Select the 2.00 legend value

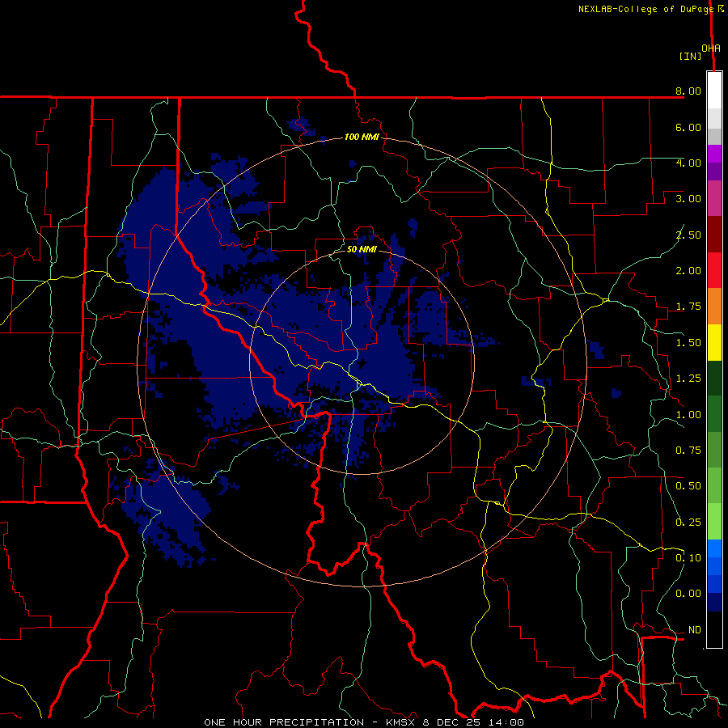(x=688, y=271)
